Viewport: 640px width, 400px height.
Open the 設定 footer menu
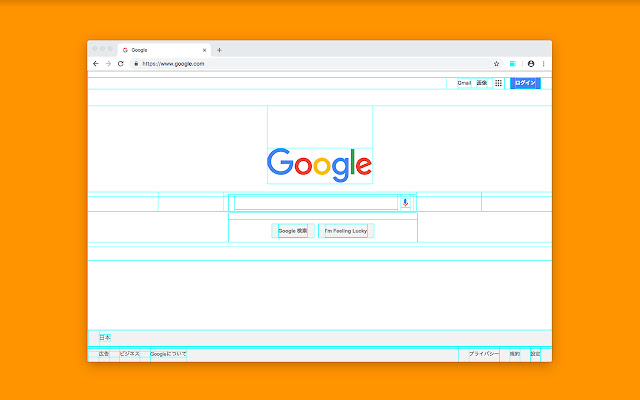[535, 354]
